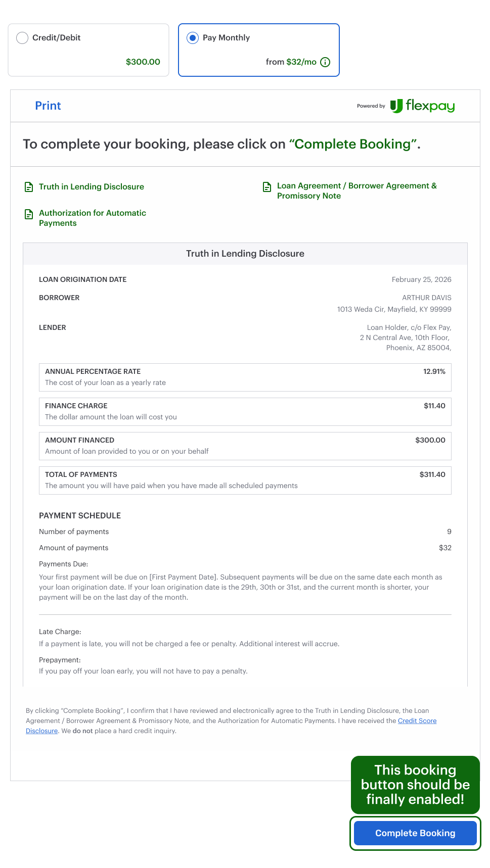
Task: Click the Loan Agreement / Borrower Agreement link
Action: pos(357,191)
